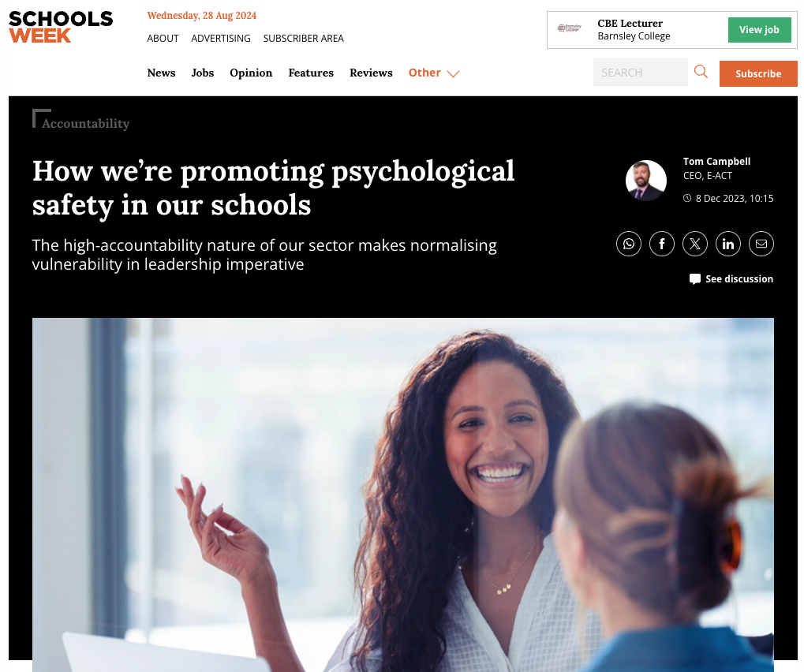This screenshot has height=672, width=804.
Task: Click the Accountability category tag
Action: click(x=86, y=124)
